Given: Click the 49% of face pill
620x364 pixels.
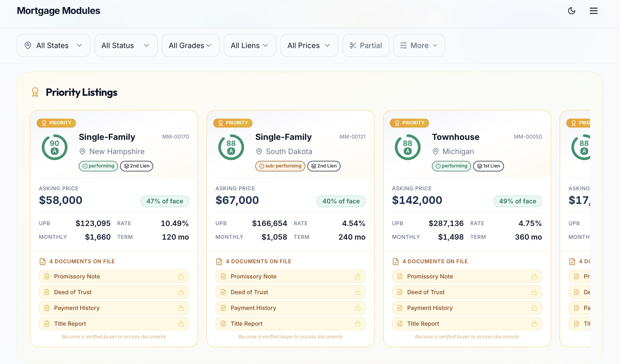Looking at the screenshot, I should click(x=518, y=201).
